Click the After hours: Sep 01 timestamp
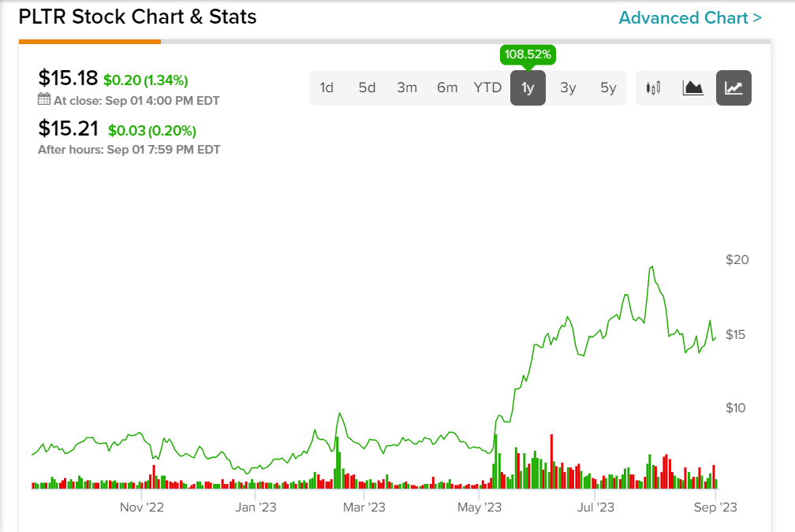 pyautogui.click(x=129, y=150)
